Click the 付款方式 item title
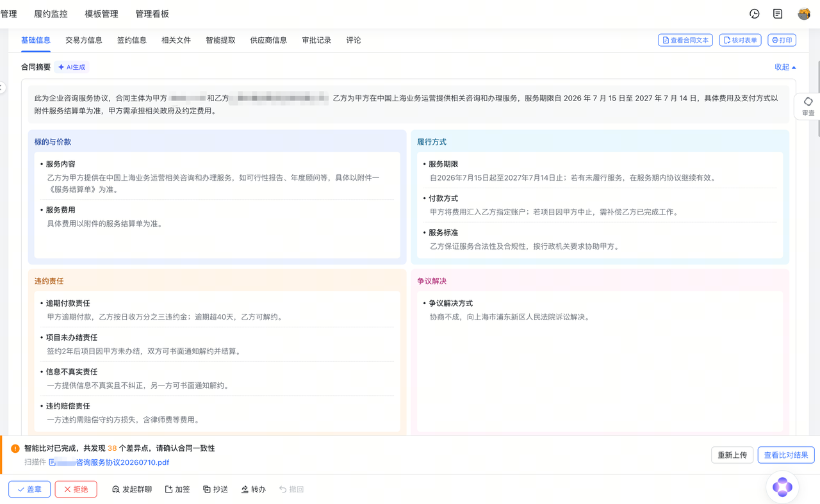 pos(443,199)
